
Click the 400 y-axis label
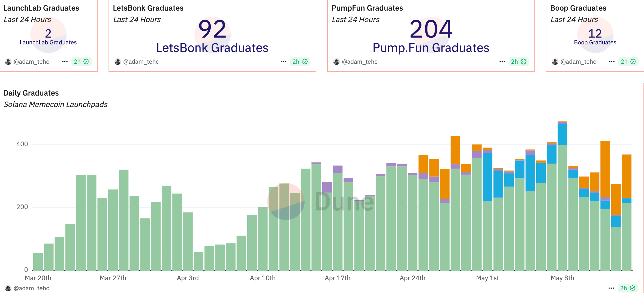click(22, 144)
